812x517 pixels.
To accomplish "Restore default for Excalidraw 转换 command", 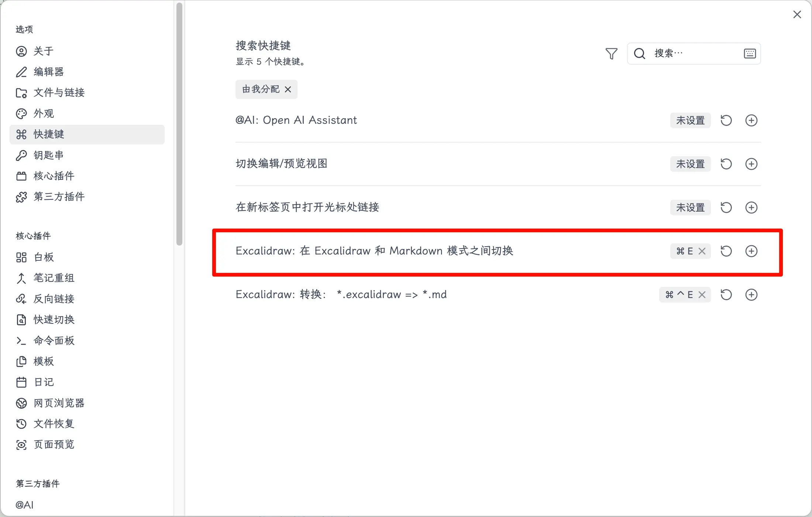I will coord(726,295).
